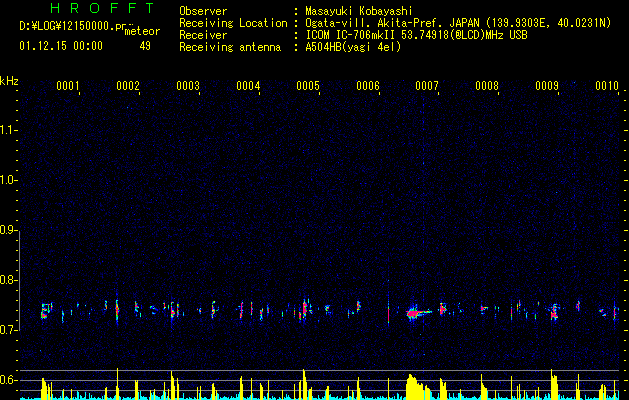
Task: Click the 0.8 kHz axis label
Action: coord(8,280)
